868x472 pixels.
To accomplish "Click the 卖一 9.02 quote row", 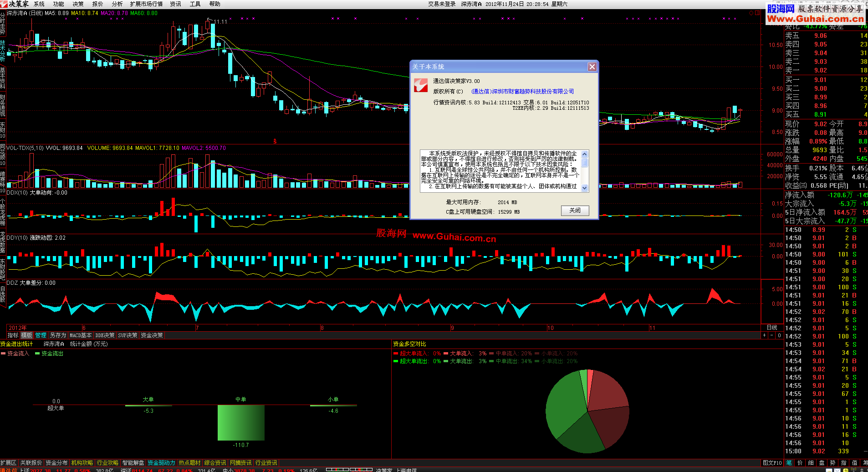I will click(826, 71).
